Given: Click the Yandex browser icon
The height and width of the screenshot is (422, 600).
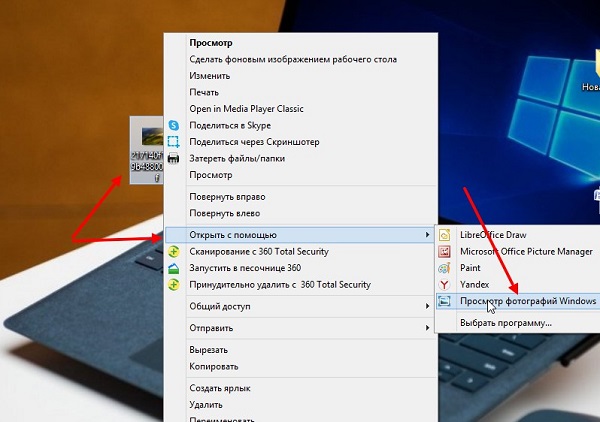Looking at the screenshot, I should coord(444,285).
